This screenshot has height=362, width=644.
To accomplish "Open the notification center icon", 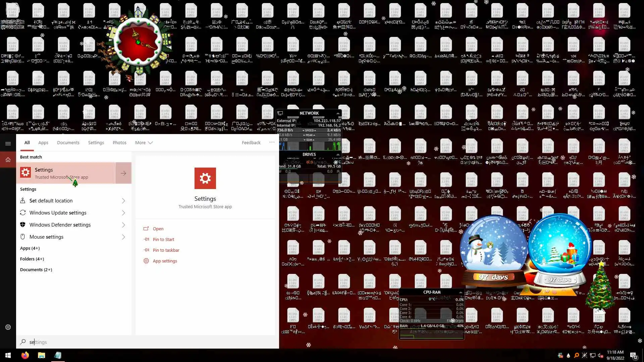I will (634, 356).
